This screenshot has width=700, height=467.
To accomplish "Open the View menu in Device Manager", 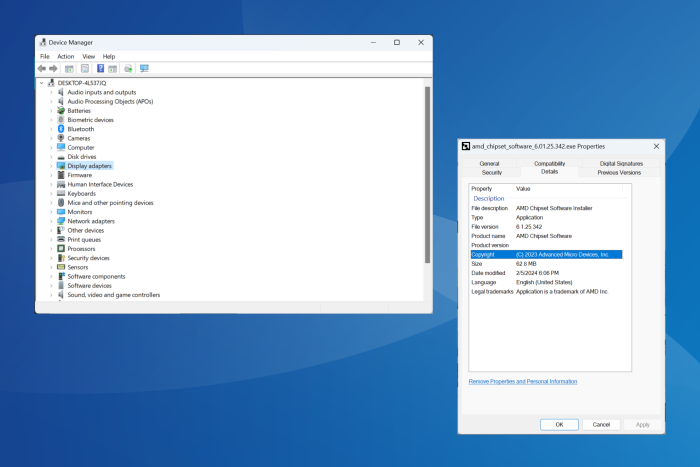I will click(88, 56).
